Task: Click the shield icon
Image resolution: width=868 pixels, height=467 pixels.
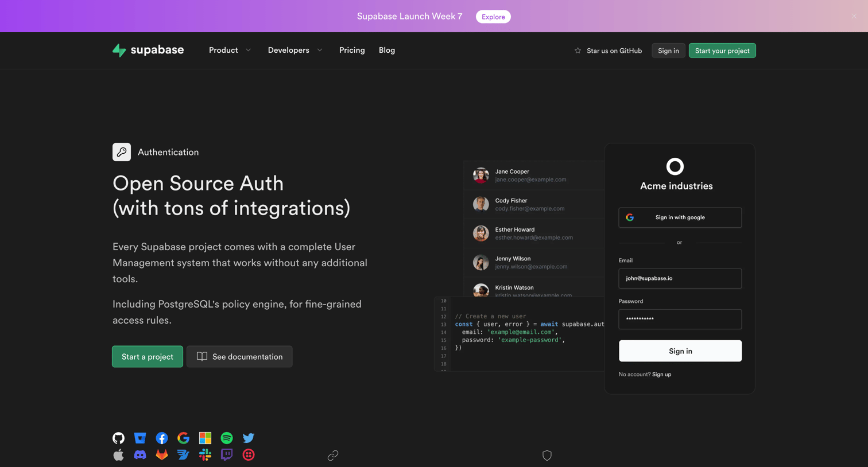Action: (547, 456)
